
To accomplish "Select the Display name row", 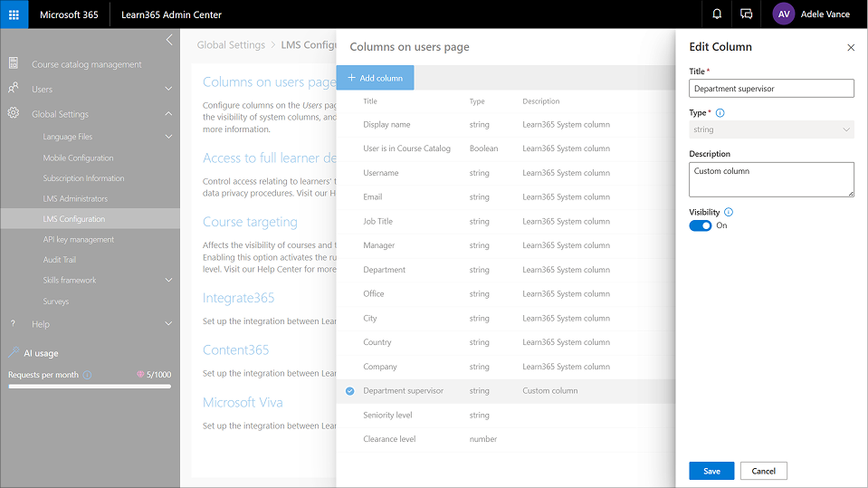I will click(x=505, y=125).
